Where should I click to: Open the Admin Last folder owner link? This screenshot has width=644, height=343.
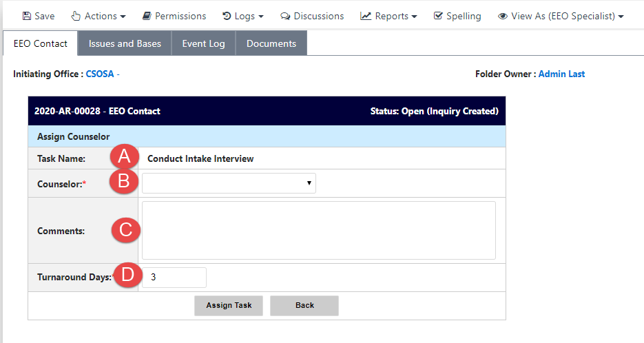561,74
